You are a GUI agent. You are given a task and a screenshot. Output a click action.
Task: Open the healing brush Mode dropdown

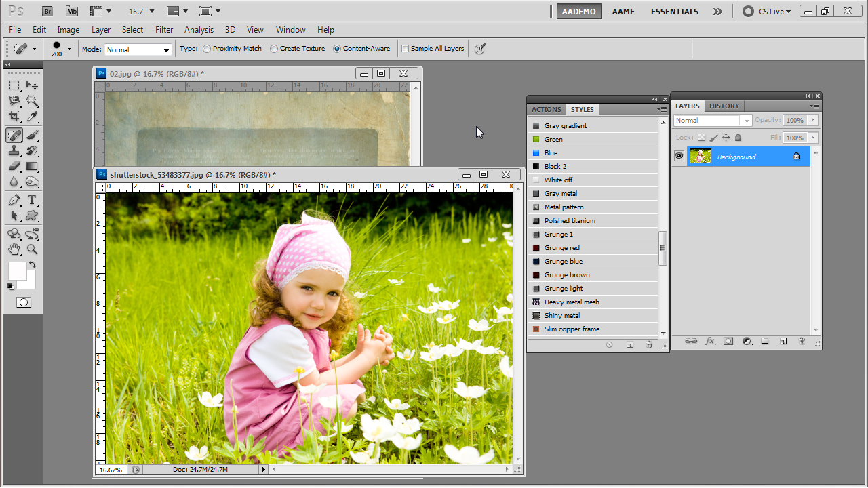pos(138,49)
